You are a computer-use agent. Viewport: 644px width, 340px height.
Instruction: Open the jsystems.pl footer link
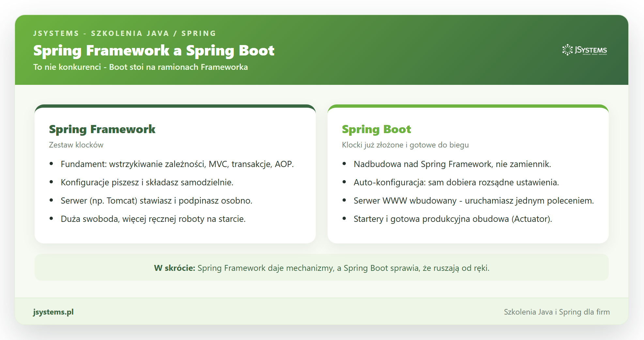click(x=54, y=312)
